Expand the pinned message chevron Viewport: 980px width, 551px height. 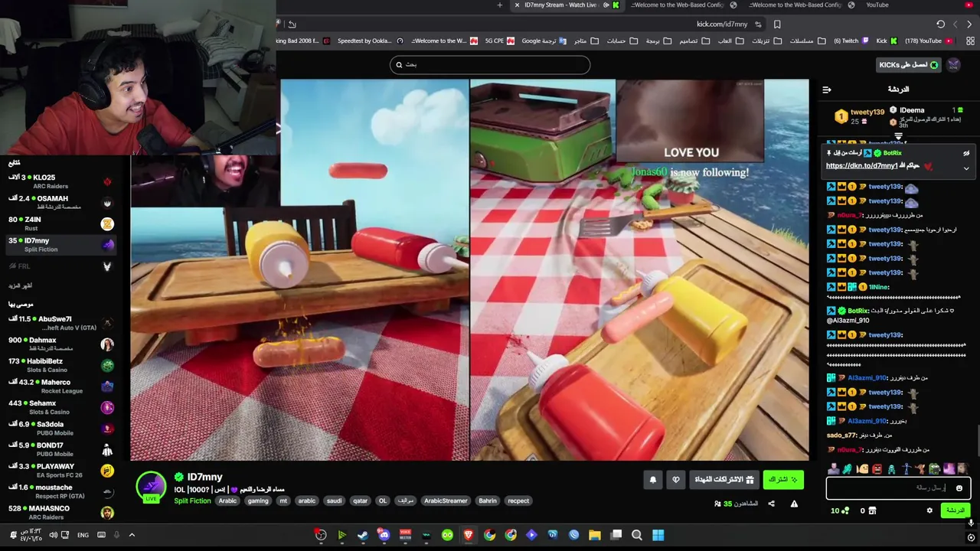[966, 168]
